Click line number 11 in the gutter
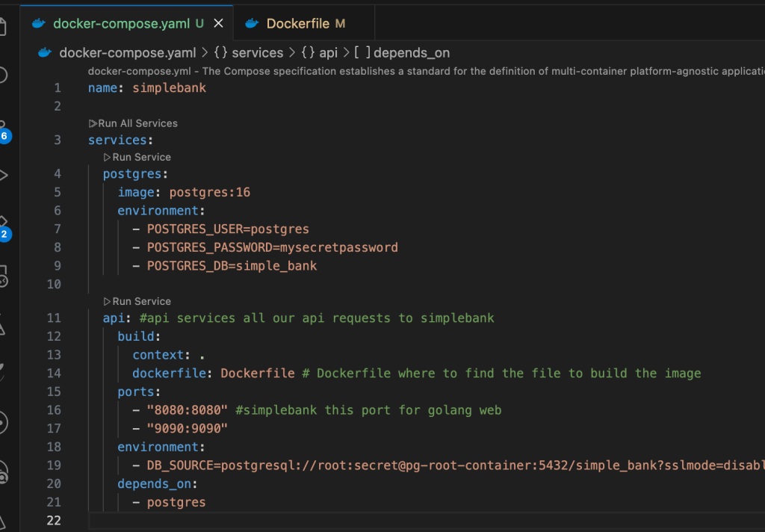Screen dimensions: 765x532 [54, 318]
